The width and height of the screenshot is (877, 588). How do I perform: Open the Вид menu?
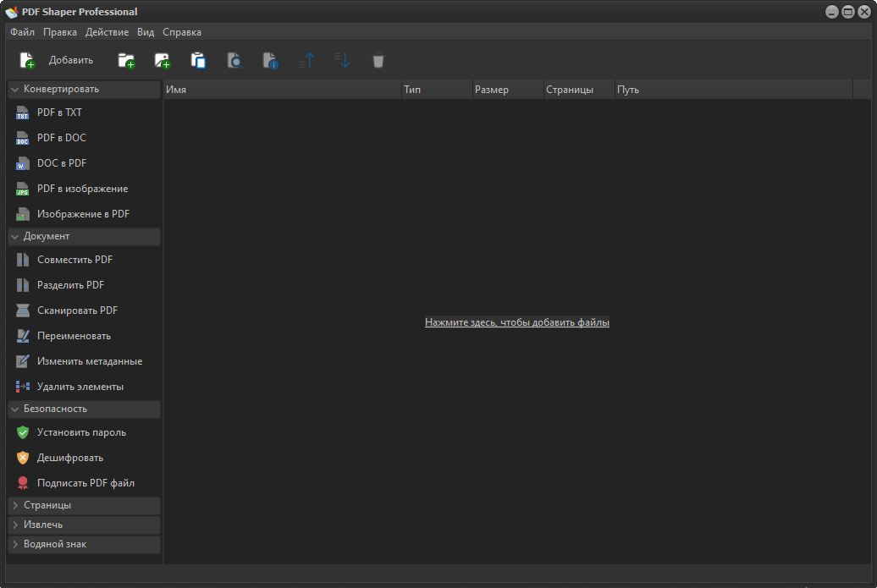144,31
